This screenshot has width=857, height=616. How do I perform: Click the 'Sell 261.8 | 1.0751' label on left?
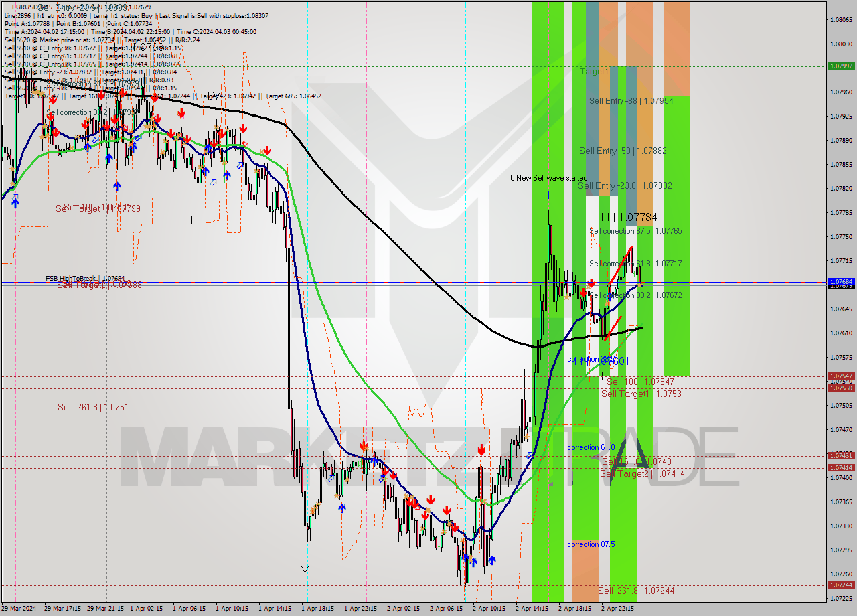pyautogui.click(x=93, y=407)
